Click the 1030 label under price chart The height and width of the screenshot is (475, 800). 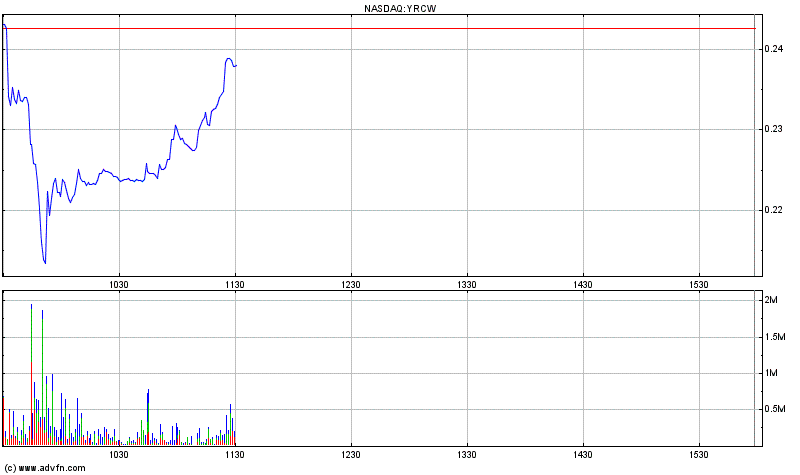coord(119,285)
